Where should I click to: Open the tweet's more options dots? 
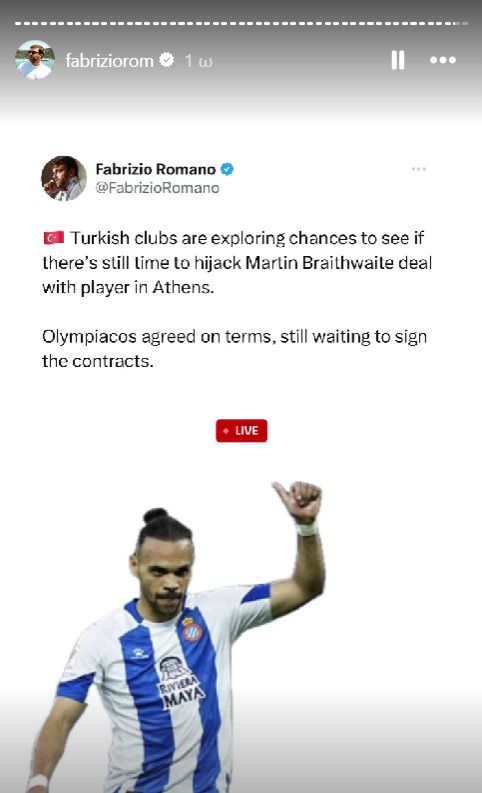418,169
